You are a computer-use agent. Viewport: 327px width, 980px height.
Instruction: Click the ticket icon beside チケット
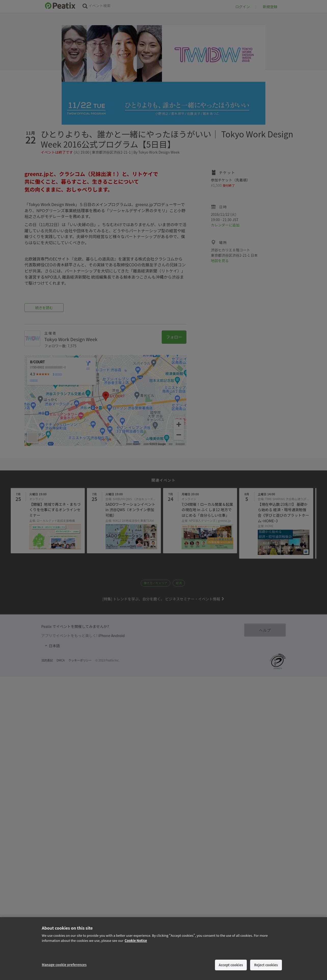point(214,172)
